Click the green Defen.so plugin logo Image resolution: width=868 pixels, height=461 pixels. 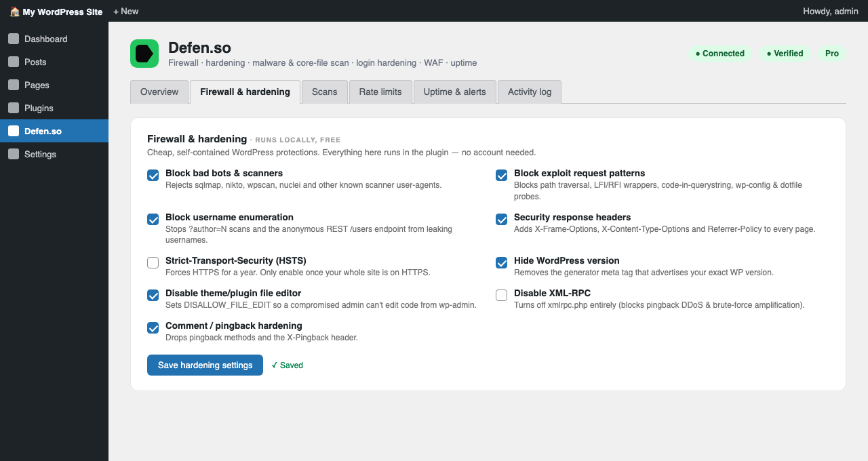pos(144,54)
